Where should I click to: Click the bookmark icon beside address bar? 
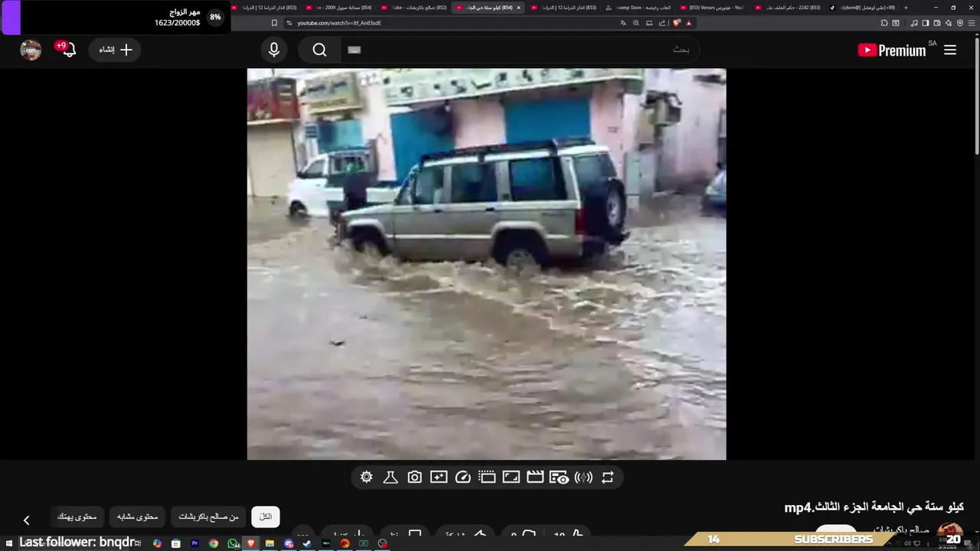click(x=274, y=23)
